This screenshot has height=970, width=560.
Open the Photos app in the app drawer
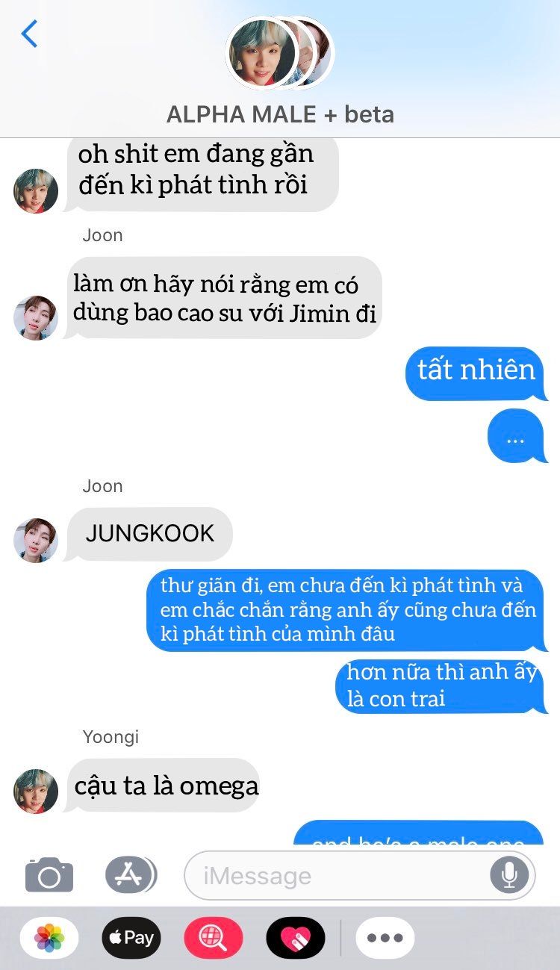[x=49, y=937]
